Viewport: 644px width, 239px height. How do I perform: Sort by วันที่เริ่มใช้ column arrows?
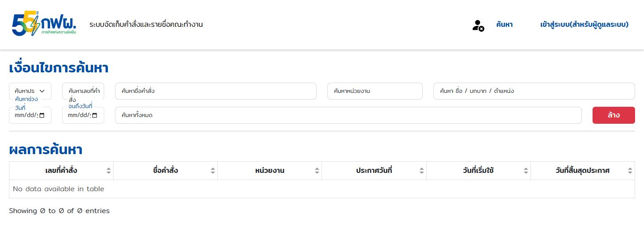click(x=526, y=171)
